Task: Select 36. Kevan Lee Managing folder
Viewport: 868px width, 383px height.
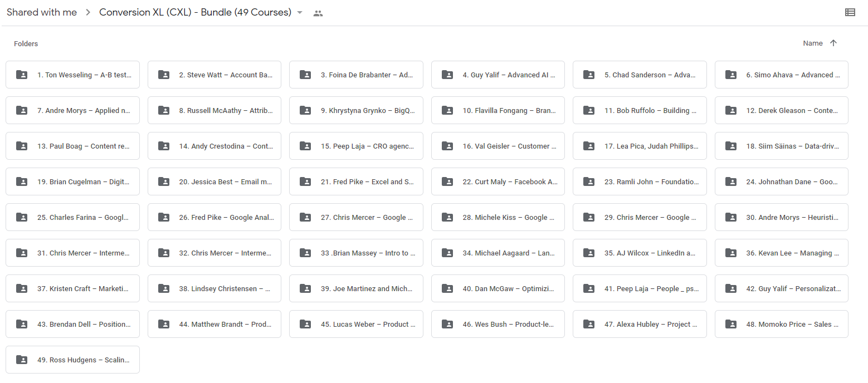Action: tap(793, 253)
